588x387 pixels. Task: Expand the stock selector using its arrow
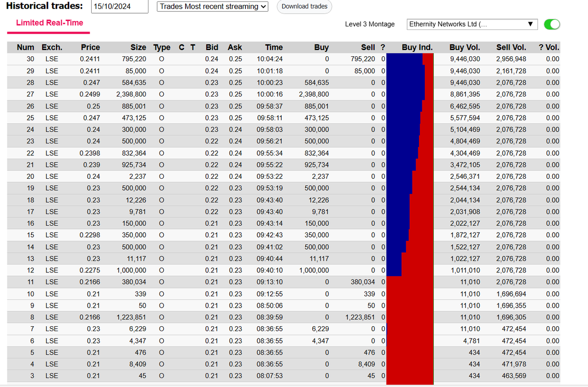[529, 24]
